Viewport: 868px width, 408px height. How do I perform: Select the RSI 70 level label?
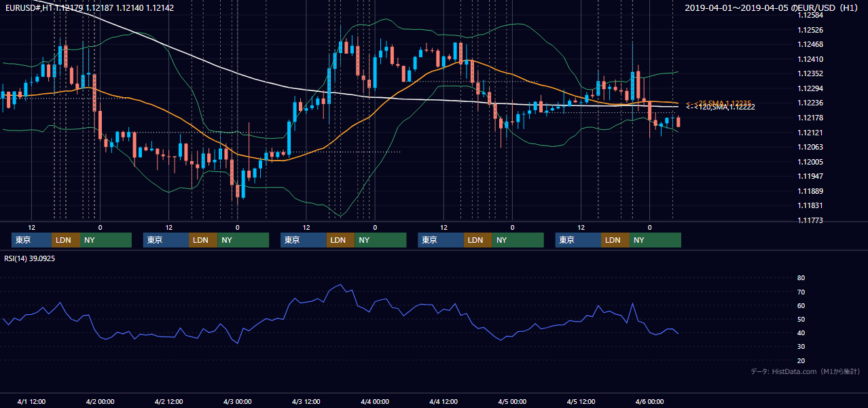(x=801, y=292)
